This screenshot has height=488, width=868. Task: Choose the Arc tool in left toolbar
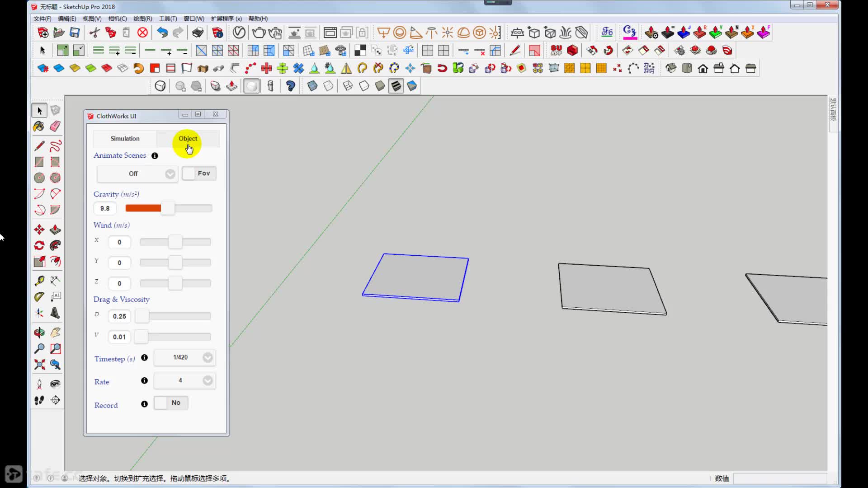coord(39,194)
